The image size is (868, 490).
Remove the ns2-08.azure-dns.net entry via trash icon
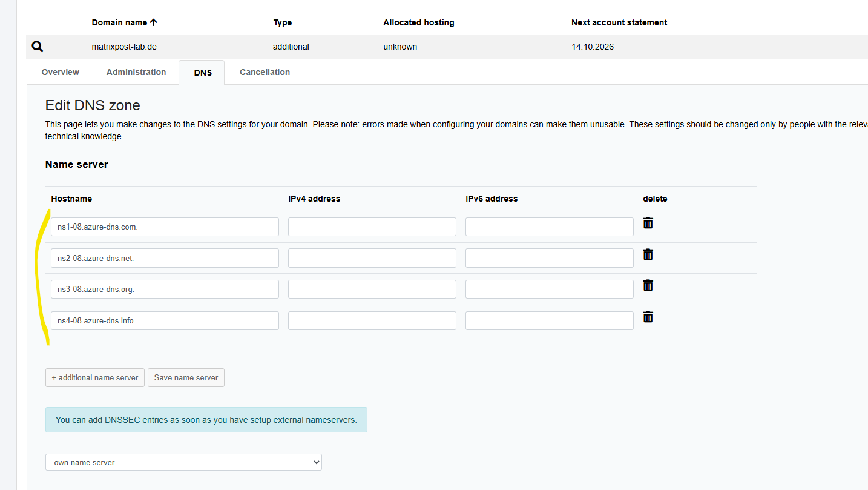tap(648, 254)
